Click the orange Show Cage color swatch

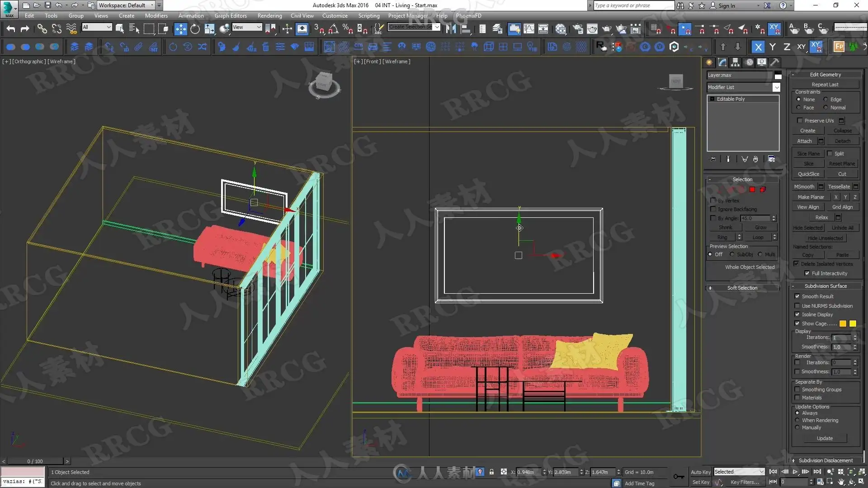tap(843, 324)
